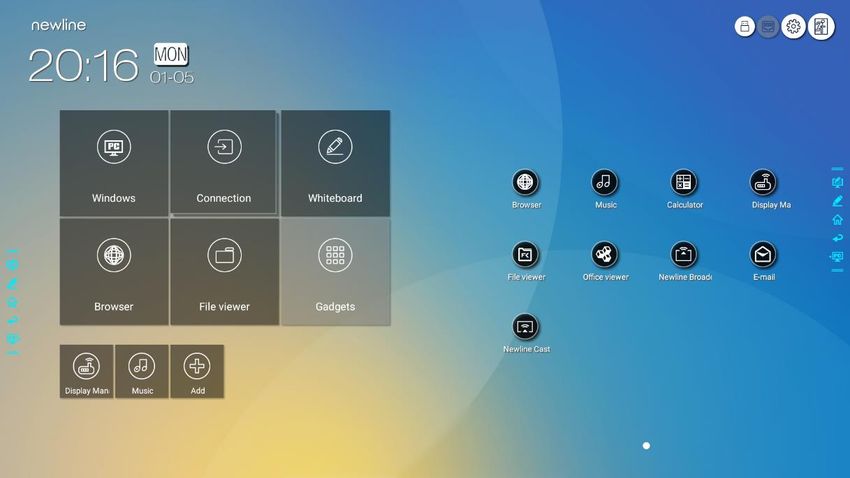This screenshot has height=478, width=850.
Task: Open the settings gear icon
Action: (x=793, y=26)
